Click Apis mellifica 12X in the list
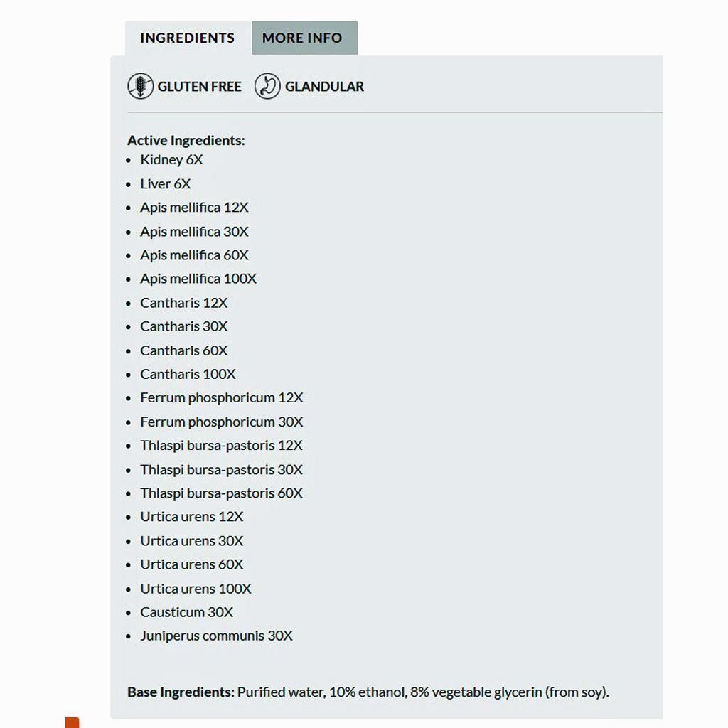The height and width of the screenshot is (728, 728). (194, 208)
